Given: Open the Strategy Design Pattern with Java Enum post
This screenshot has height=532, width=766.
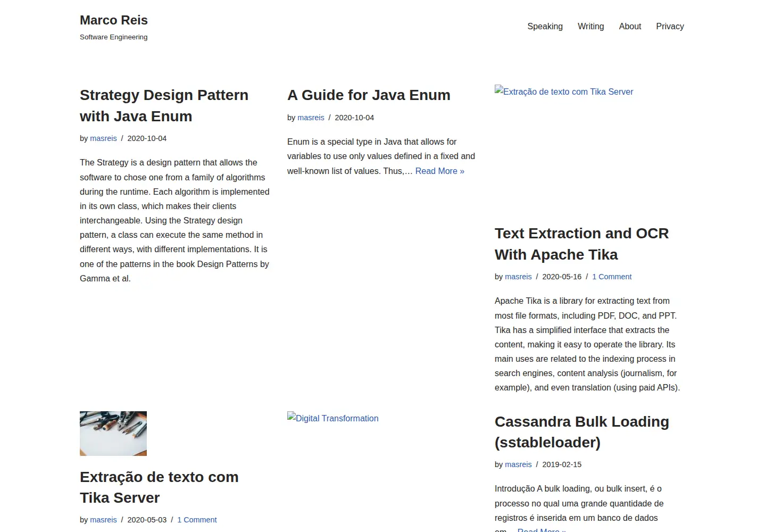Looking at the screenshot, I should [164, 105].
